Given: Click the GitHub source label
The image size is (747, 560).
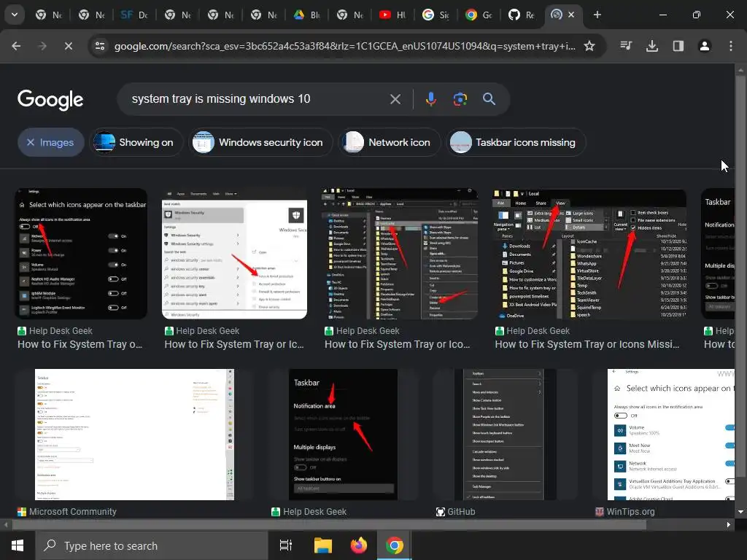Looking at the screenshot, I should pos(461,511).
